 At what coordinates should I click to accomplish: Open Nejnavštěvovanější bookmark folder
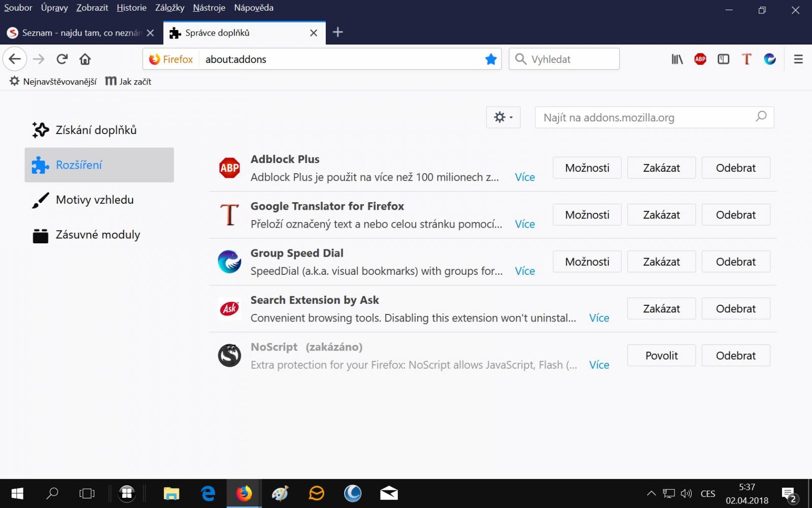53,81
